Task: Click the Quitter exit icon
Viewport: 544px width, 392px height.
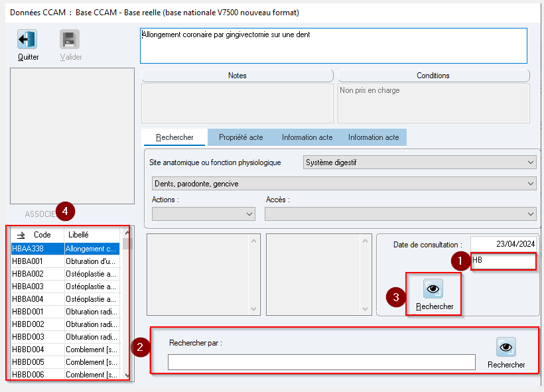Action: [27, 39]
